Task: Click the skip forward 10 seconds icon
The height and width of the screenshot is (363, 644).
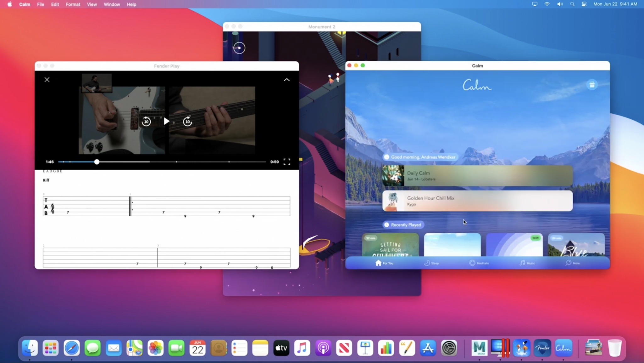Action: coord(187,122)
